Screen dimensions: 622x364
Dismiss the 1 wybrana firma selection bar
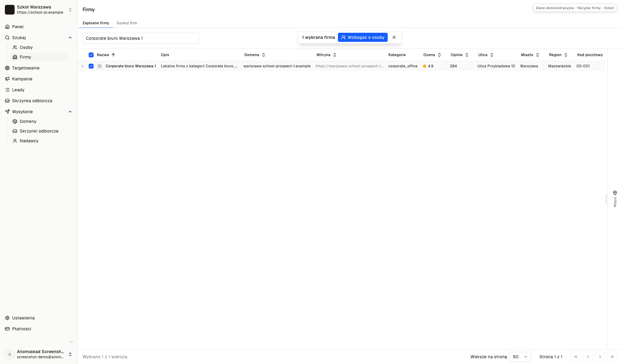pyautogui.click(x=394, y=37)
